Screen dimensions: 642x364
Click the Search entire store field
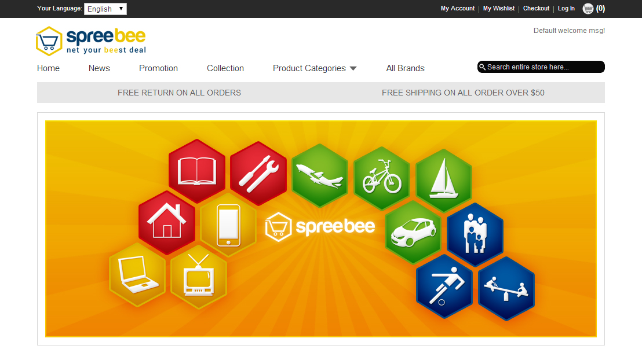[541, 67]
